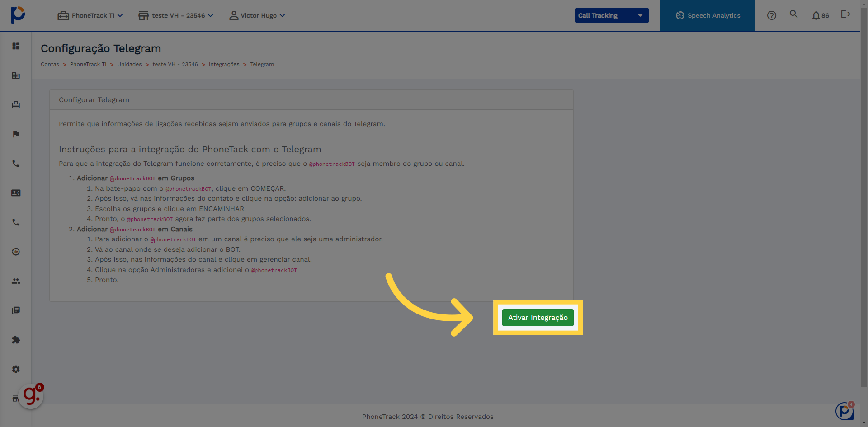Click the logout exit icon

[x=845, y=14]
